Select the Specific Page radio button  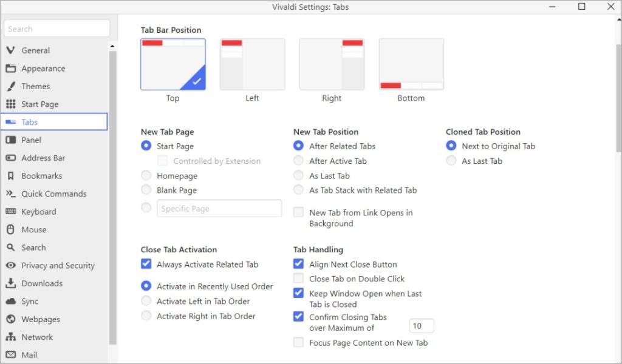[146, 207]
